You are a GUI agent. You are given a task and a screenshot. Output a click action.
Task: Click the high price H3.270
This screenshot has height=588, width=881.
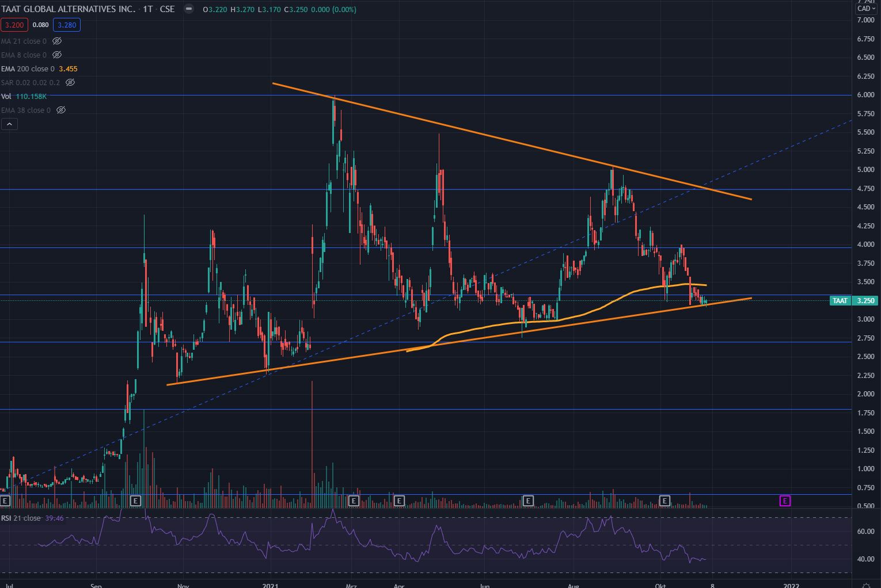pos(243,9)
